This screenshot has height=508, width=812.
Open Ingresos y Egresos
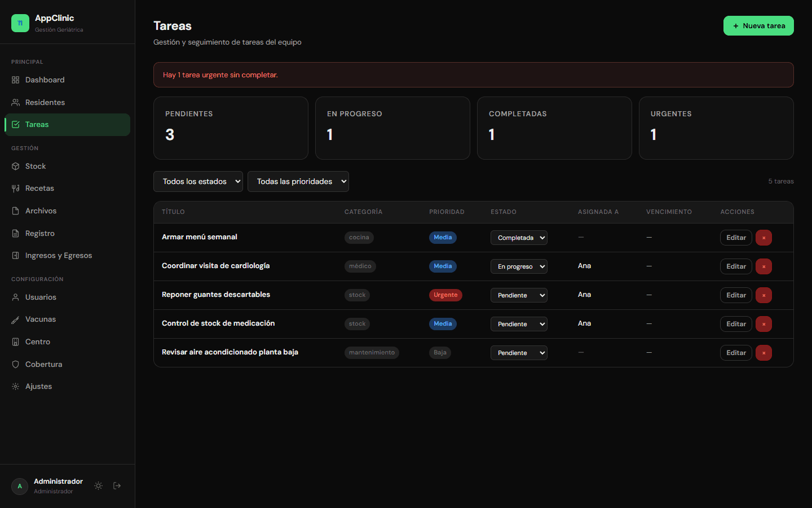coord(67,256)
